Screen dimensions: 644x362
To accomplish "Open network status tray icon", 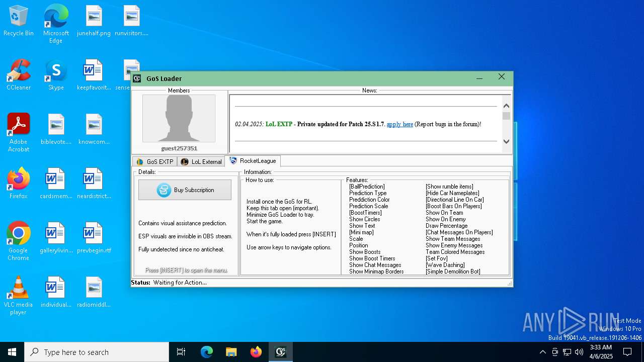I will pyautogui.click(x=567, y=352).
